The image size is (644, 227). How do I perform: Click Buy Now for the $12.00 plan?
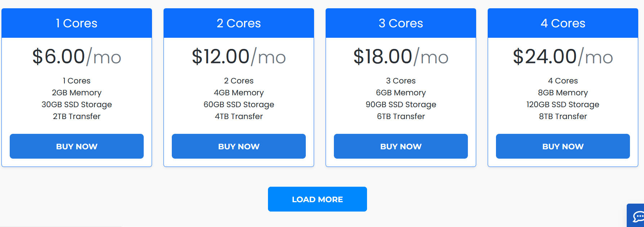click(239, 146)
